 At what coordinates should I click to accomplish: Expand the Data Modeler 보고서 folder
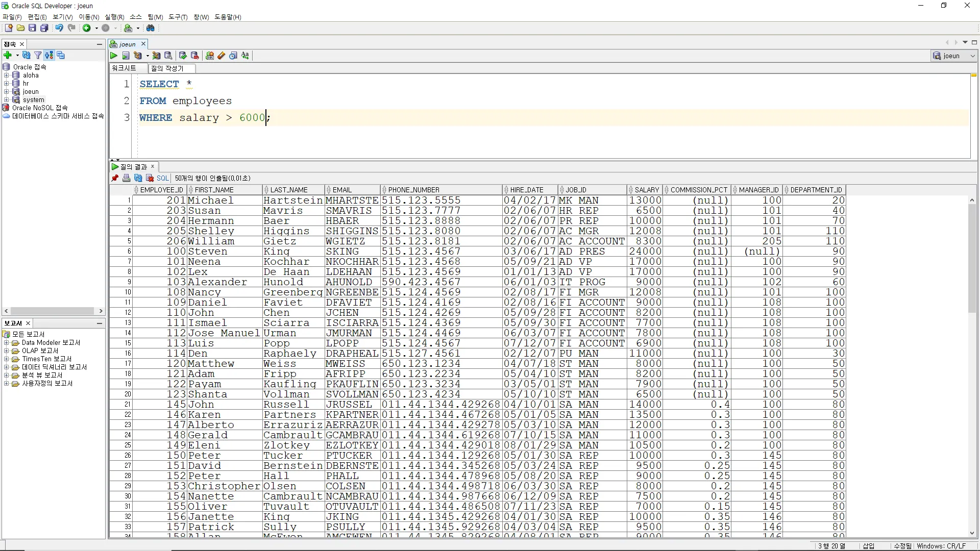7,343
